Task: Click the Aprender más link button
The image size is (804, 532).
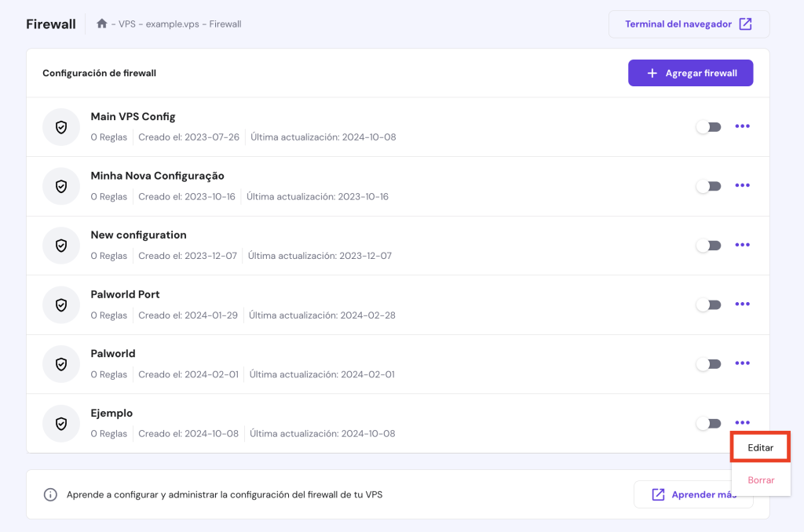Action: 693,495
